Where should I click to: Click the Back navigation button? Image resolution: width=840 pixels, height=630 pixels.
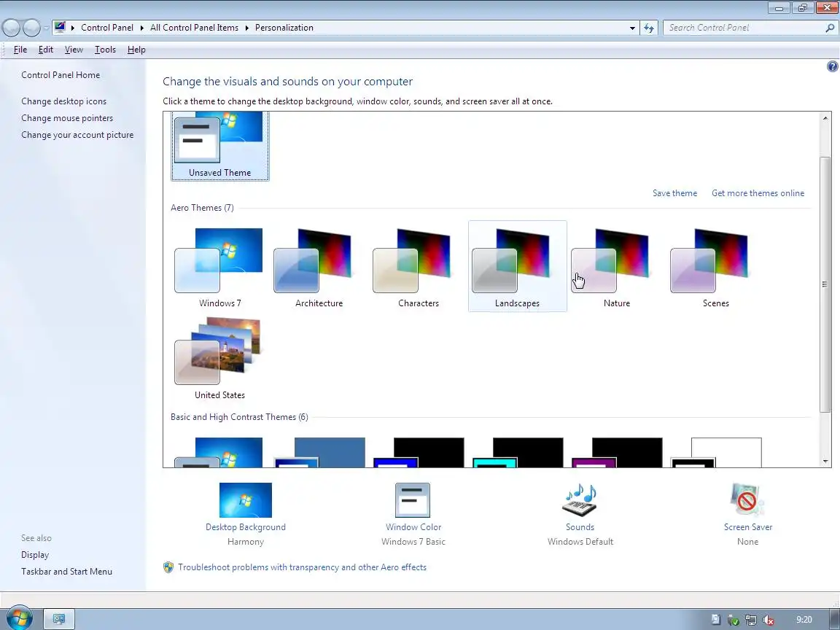[x=12, y=28]
